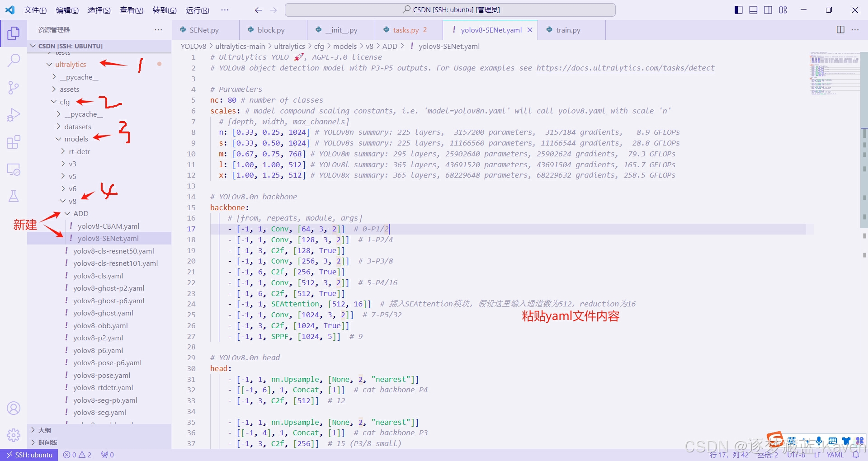The height and width of the screenshot is (461, 868).
Task: Click breadcrumb item 'ultralytics-main'
Action: 240,46
